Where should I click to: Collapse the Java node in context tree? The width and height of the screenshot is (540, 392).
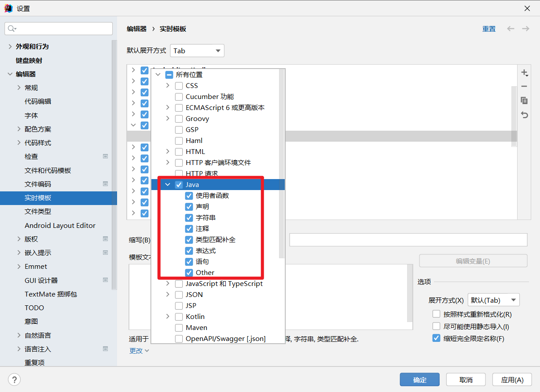point(168,185)
